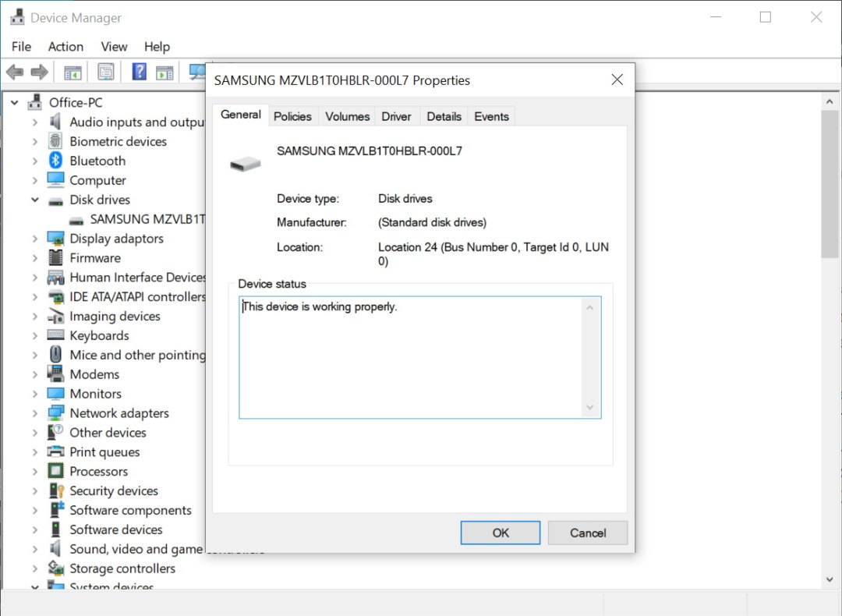Image resolution: width=842 pixels, height=616 pixels.
Task: Select IDE ATA/ATAPI controllers tree item
Action: point(137,296)
